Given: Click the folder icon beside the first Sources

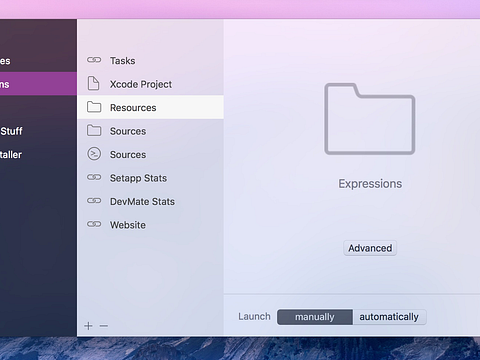Looking at the screenshot, I should [94, 130].
